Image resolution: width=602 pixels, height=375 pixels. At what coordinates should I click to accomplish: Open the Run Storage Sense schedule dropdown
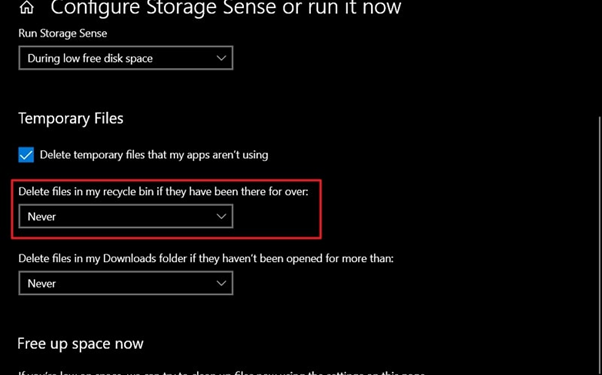pyautogui.click(x=126, y=58)
